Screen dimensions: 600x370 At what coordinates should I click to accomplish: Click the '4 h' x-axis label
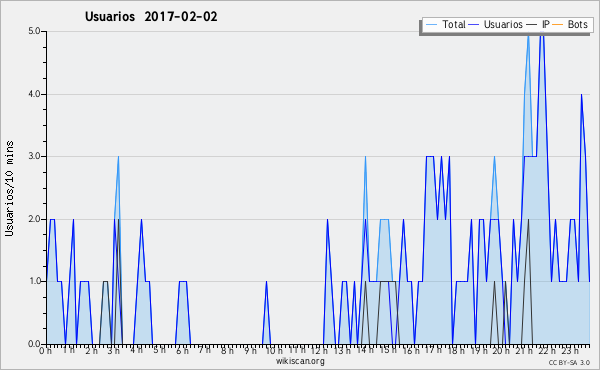(136, 350)
